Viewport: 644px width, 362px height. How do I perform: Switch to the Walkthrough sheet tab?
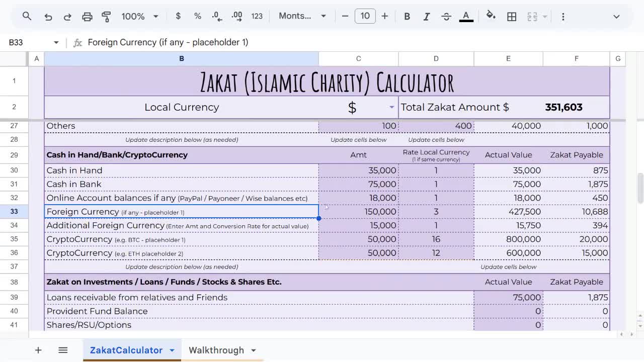(x=216, y=350)
